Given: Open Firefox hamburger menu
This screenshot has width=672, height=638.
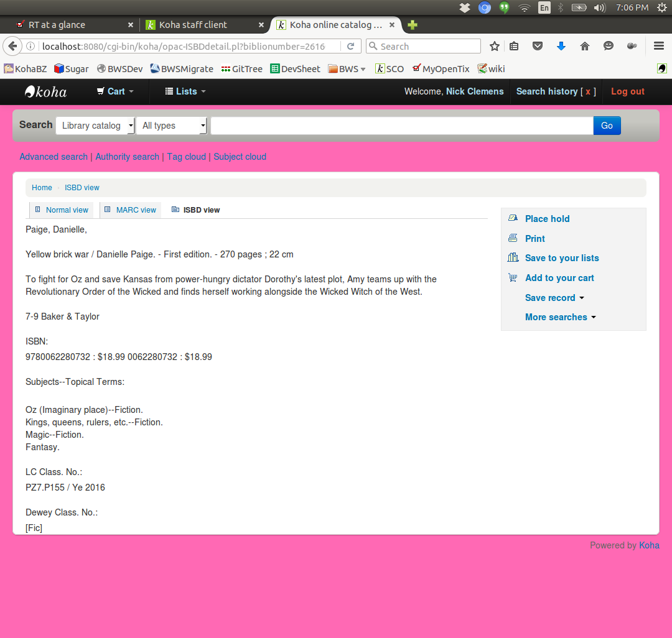Looking at the screenshot, I should (659, 46).
